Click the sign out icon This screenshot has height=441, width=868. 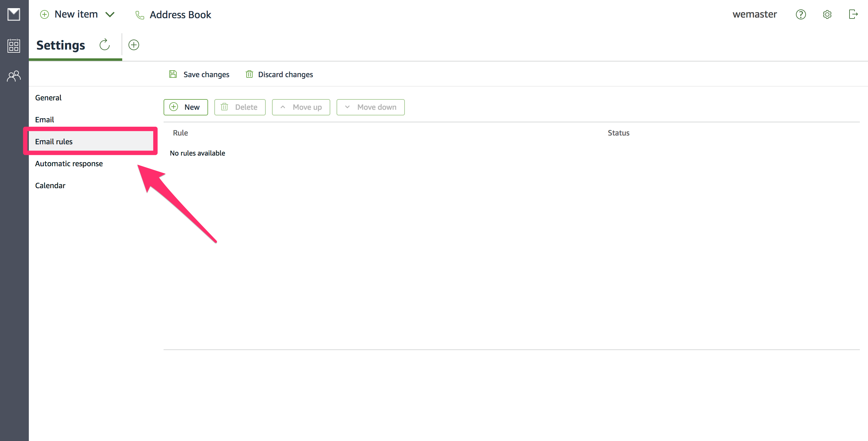pyautogui.click(x=853, y=14)
